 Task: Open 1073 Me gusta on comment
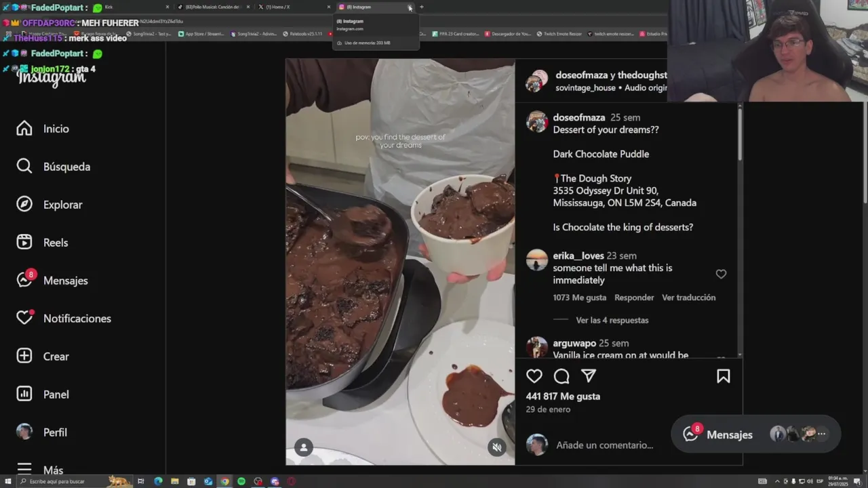click(x=579, y=298)
